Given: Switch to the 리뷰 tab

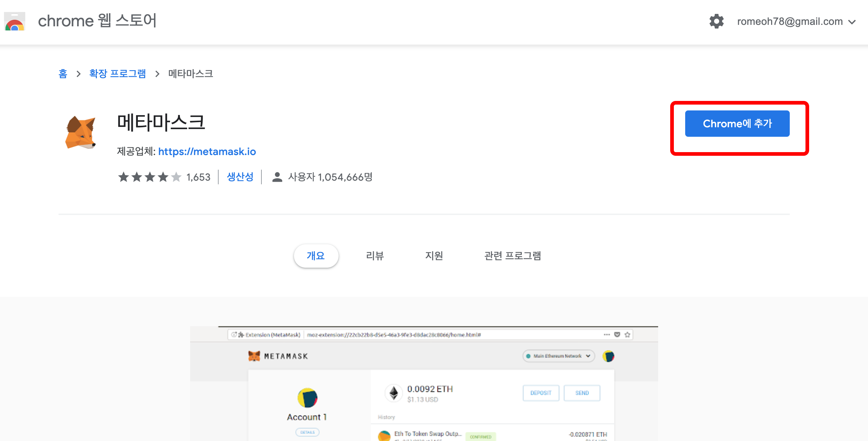Looking at the screenshot, I should [x=375, y=256].
